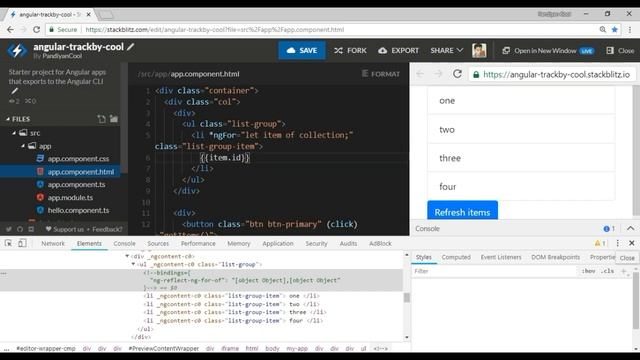This screenshot has width=640, height=360.
Task: Open Chrome zoom indicator icon
Action: pyautogui.click(x=603, y=29)
